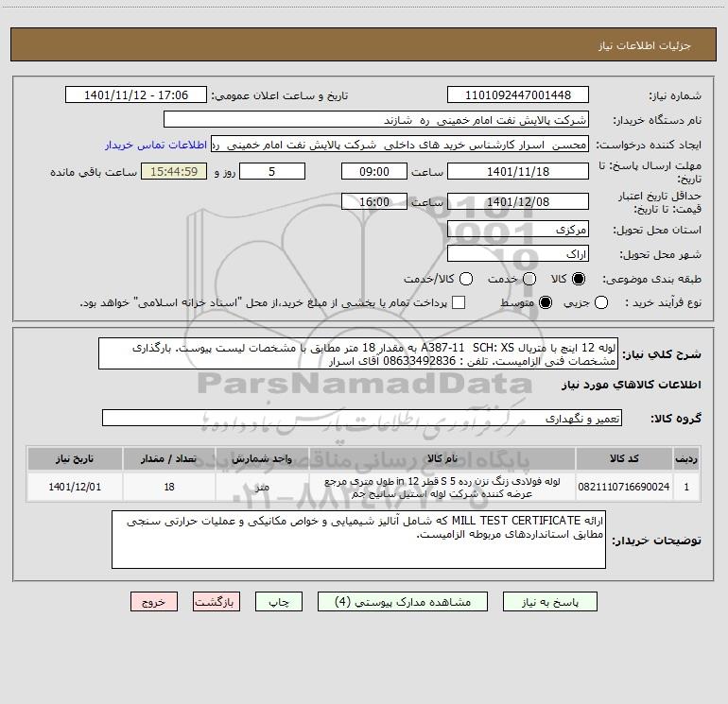Click the response deadline date 1401/11/18
Screen dimensions: 728x704
[x=518, y=172]
